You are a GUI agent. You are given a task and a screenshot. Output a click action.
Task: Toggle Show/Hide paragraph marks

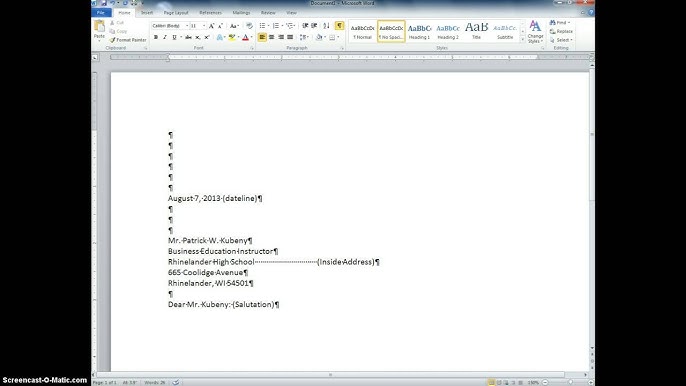click(x=340, y=26)
